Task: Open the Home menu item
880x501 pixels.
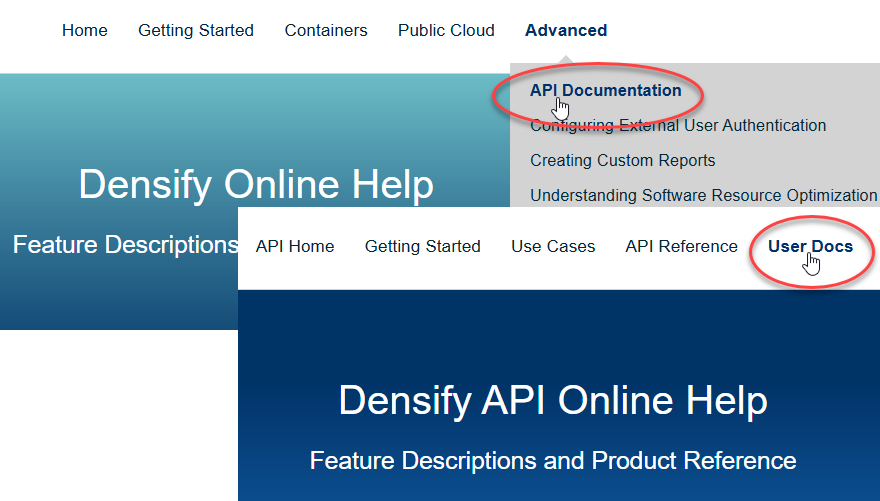Action: (x=85, y=30)
